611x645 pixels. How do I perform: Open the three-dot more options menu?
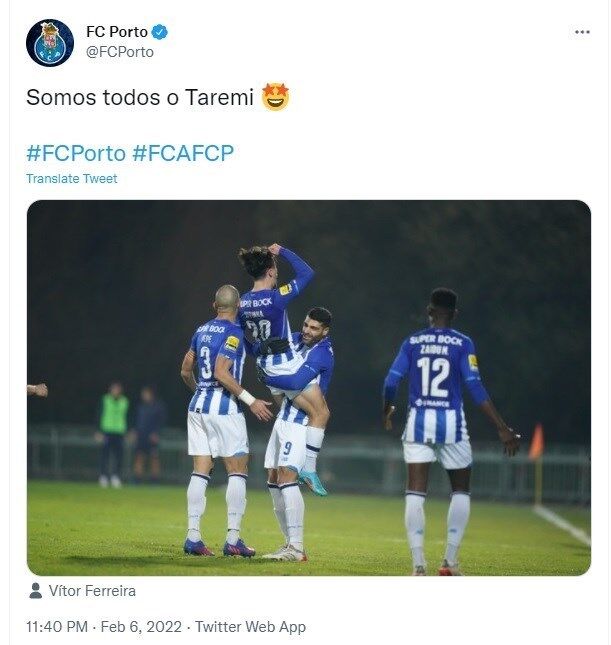point(582,32)
